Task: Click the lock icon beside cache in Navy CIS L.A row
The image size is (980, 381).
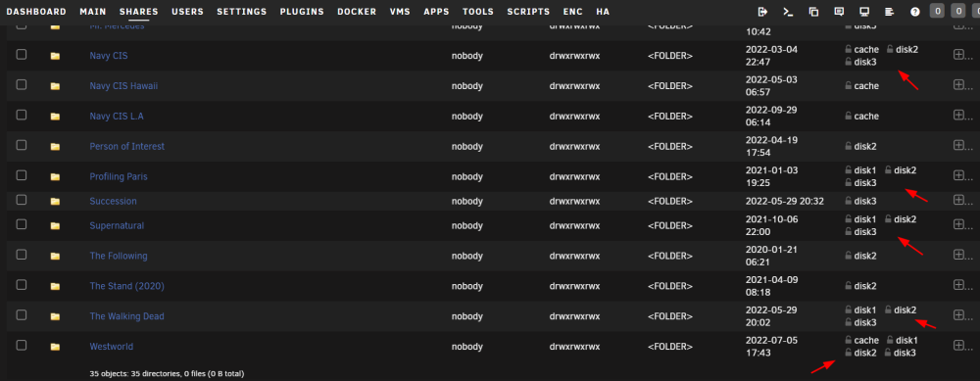Action: [848, 117]
